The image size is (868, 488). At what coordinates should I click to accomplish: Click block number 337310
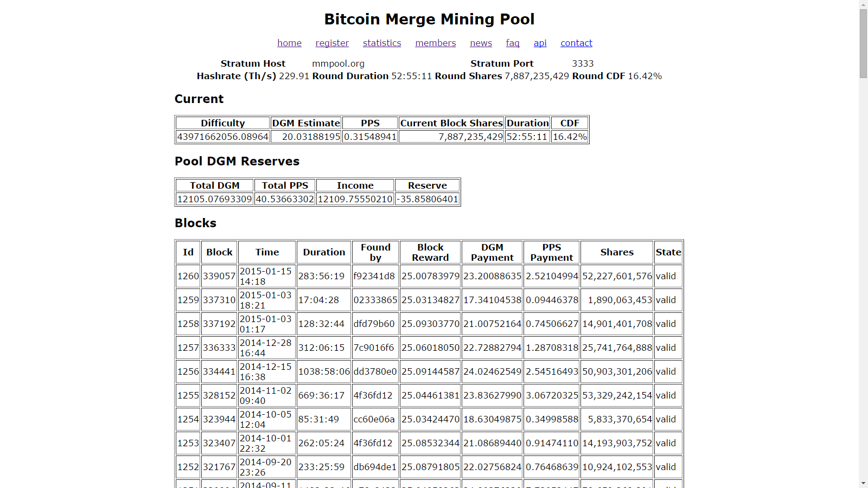219,300
